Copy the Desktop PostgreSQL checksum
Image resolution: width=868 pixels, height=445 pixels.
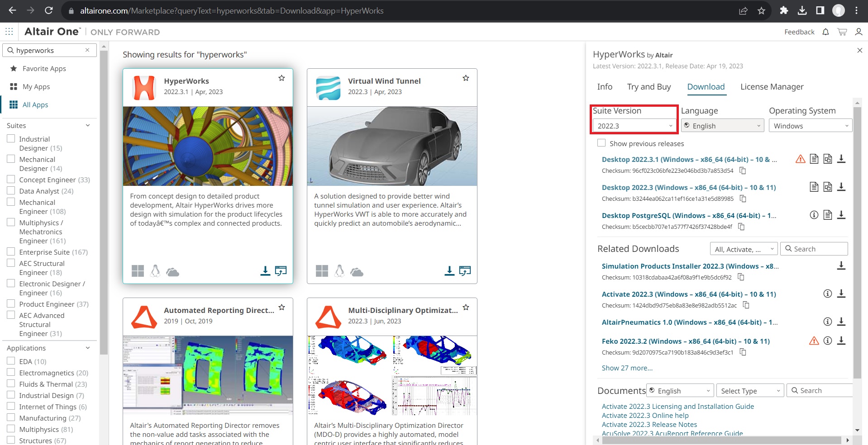(741, 227)
